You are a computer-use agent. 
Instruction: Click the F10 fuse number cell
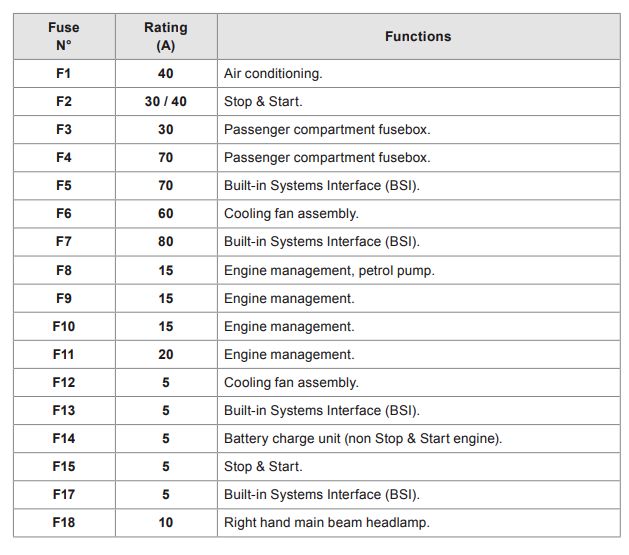coord(63,326)
